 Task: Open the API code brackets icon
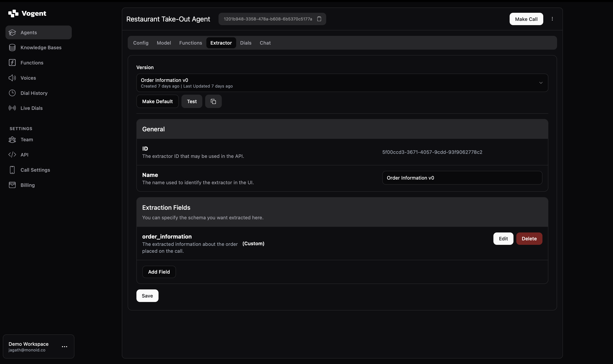pyautogui.click(x=12, y=155)
